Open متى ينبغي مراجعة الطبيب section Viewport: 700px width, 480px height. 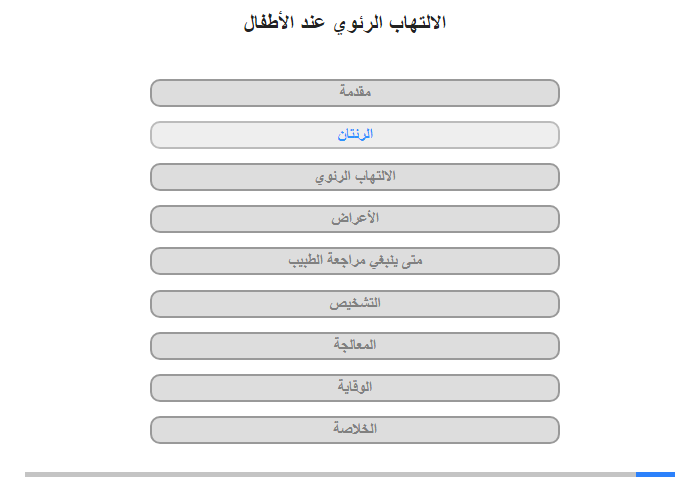[x=355, y=261]
